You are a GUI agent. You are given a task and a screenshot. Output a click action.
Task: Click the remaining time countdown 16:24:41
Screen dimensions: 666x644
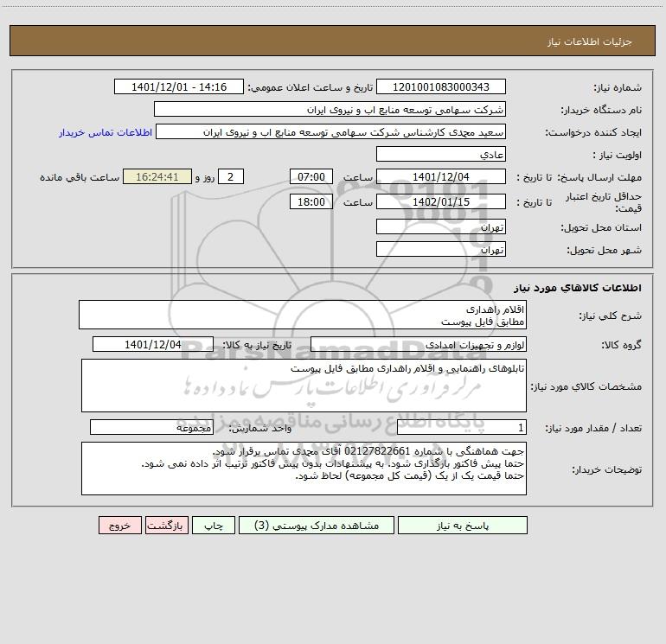point(157,176)
